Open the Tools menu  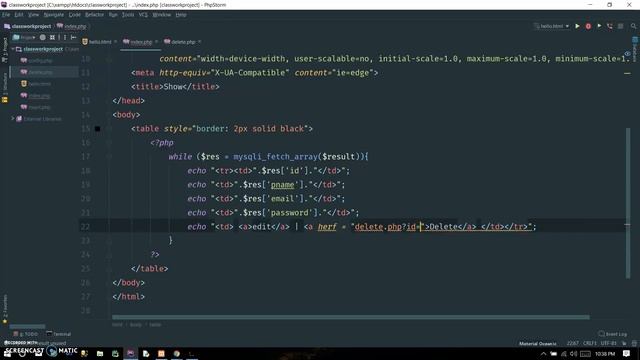[128, 15]
